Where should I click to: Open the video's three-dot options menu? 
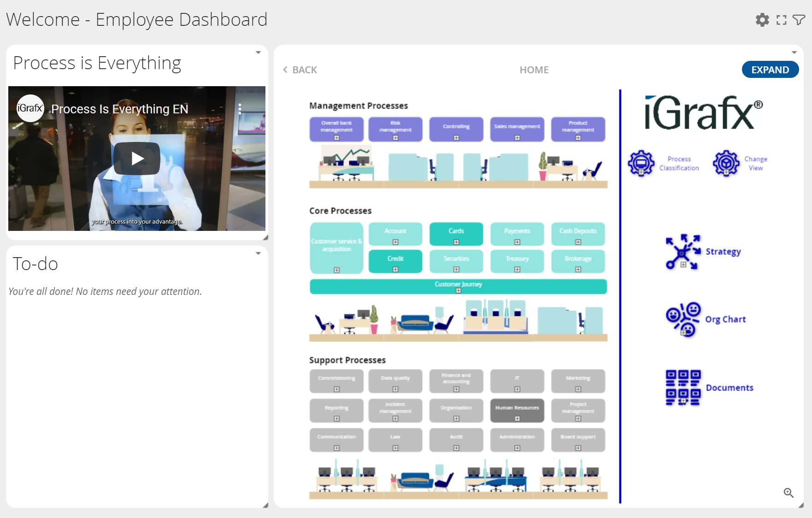[240, 109]
